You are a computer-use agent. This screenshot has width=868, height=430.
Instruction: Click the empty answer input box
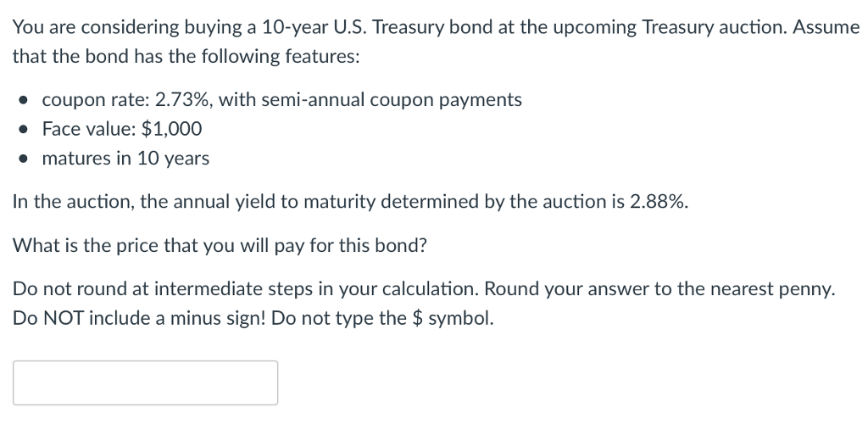(145, 383)
